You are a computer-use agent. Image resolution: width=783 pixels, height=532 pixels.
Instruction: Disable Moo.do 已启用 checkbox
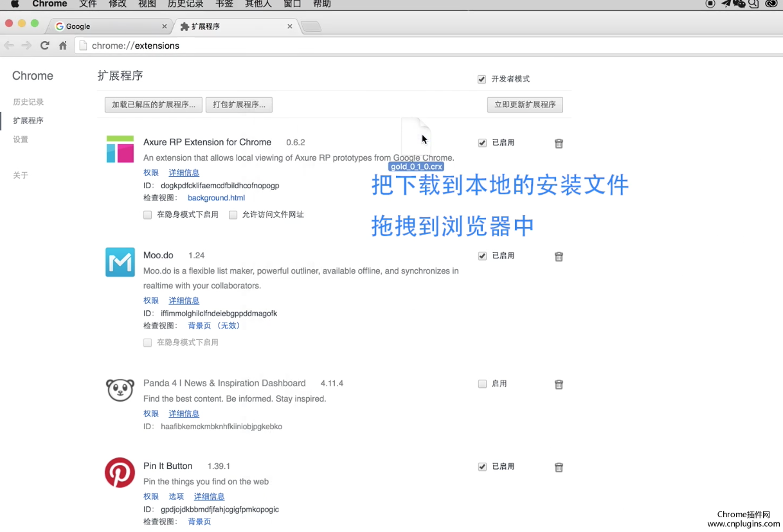482,256
